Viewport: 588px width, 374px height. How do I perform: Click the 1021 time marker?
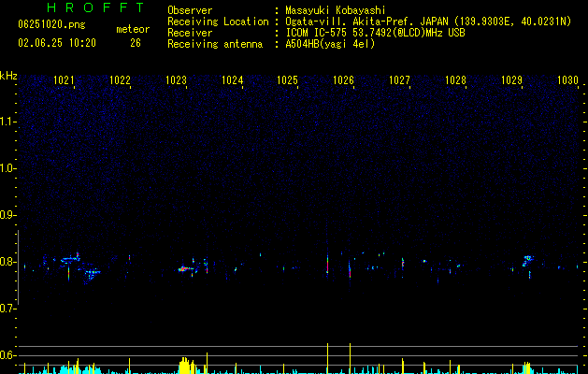click(x=64, y=80)
